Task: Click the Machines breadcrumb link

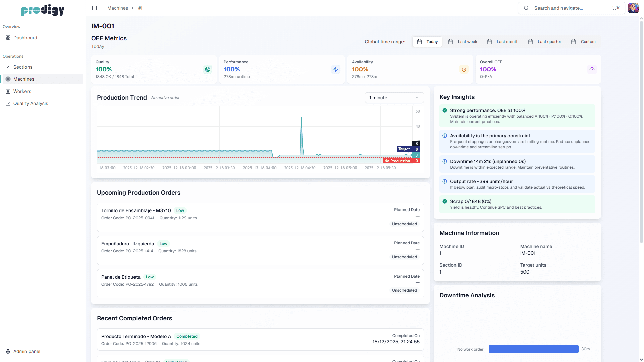Action: pyautogui.click(x=117, y=8)
